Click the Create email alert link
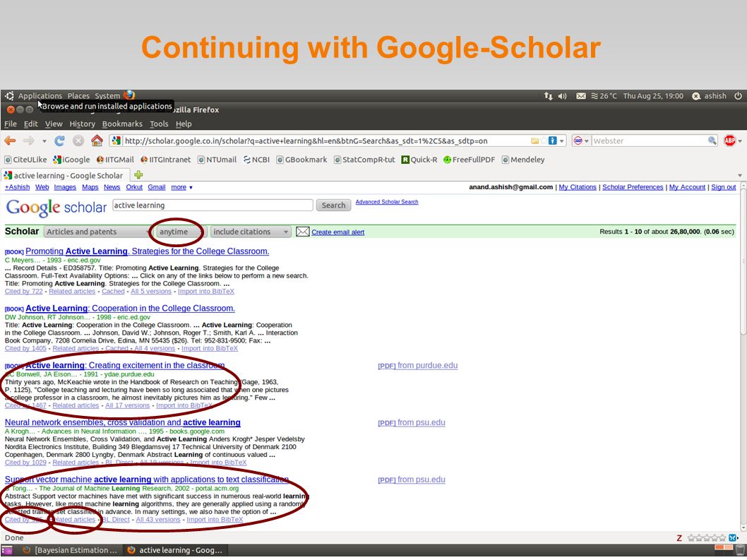The height and width of the screenshot is (560, 747). point(337,232)
